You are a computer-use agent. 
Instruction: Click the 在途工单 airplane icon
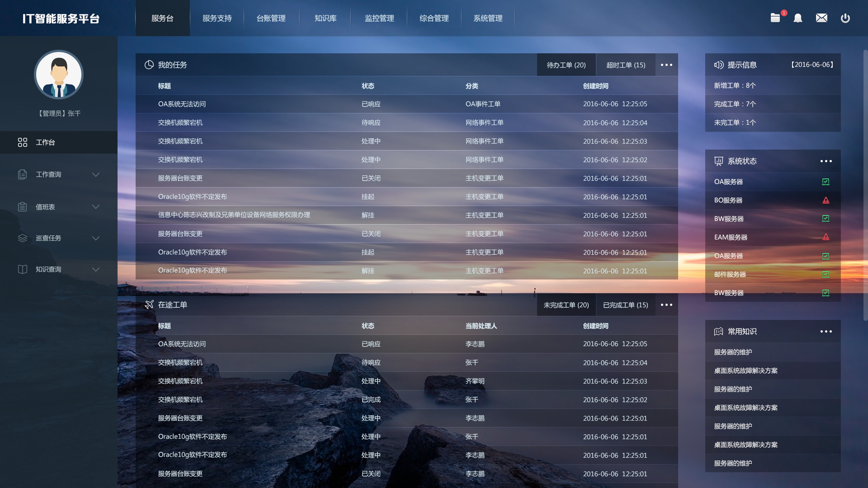[149, 305]
